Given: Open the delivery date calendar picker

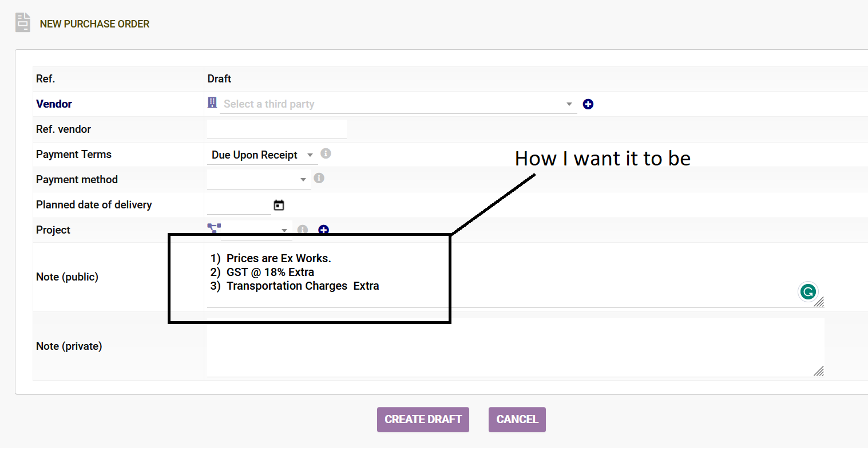Looking at the screenshot, I should tap(279, 205).
